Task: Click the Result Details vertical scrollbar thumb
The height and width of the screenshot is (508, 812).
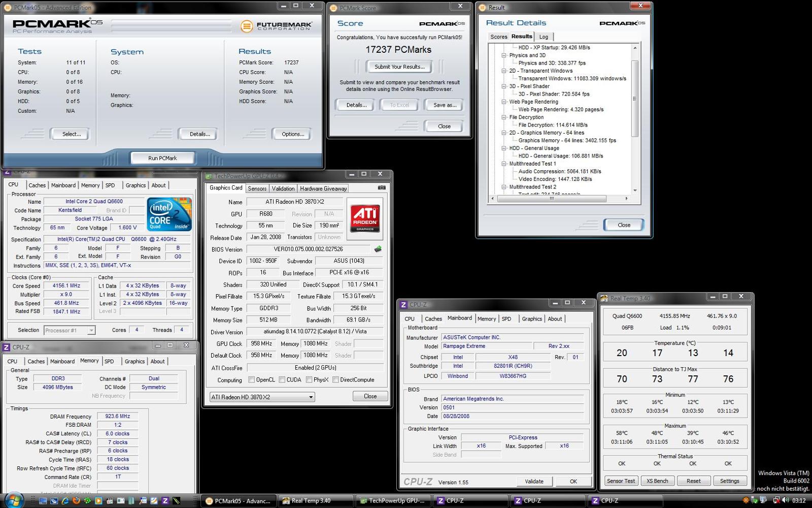Action: [x=634, y=98]
